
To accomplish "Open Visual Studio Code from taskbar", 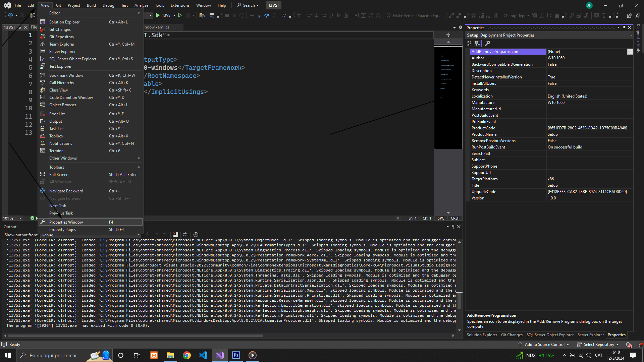I will 203,355.
